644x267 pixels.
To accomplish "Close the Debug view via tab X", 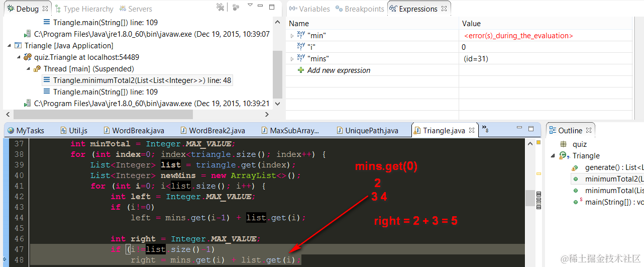I will [x=45, y=9].
